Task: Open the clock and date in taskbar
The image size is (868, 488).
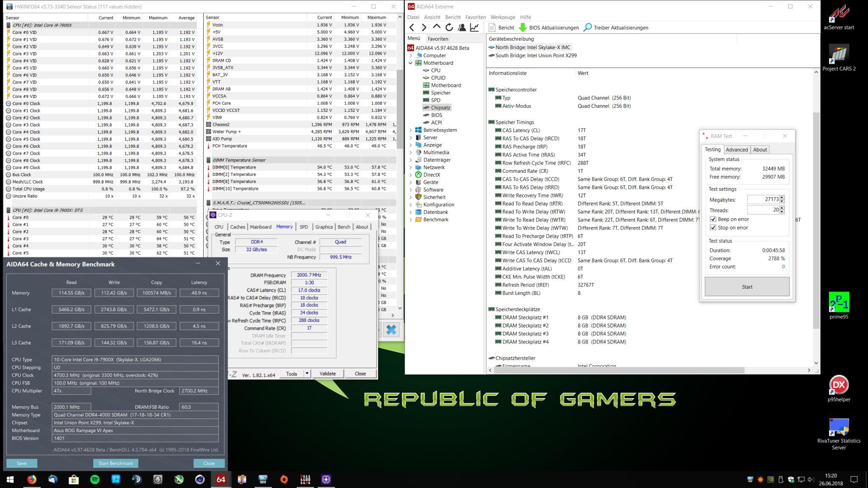Action: click(831, 480)
